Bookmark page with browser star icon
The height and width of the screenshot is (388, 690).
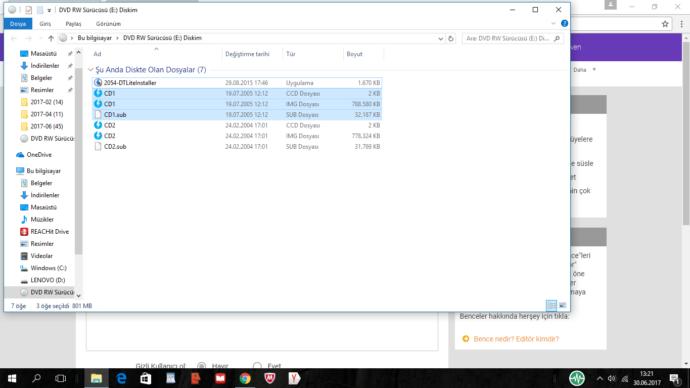tap(665, 24)
